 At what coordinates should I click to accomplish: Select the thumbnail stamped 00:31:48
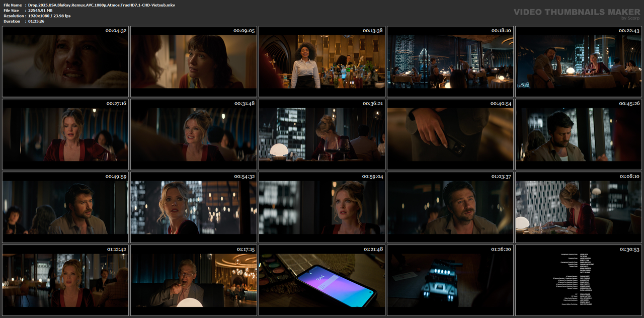tap(194, 134)
